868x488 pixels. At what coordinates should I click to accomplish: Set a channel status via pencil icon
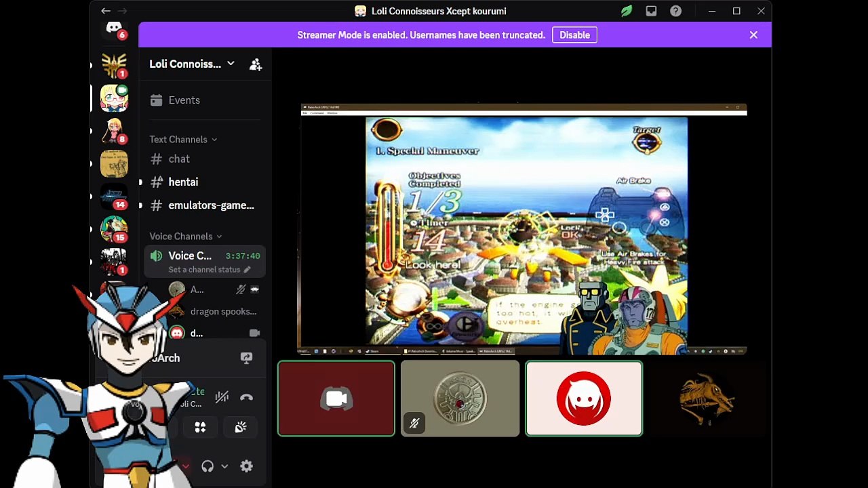point(247,270)
